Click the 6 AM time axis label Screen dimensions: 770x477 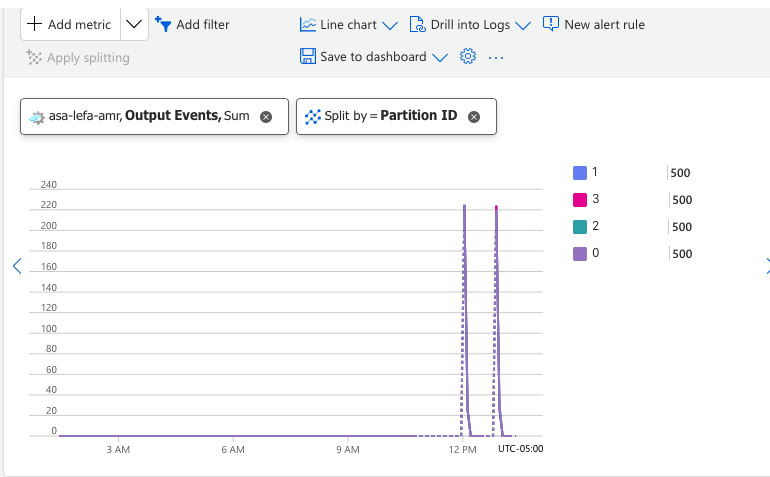[233, 449]
